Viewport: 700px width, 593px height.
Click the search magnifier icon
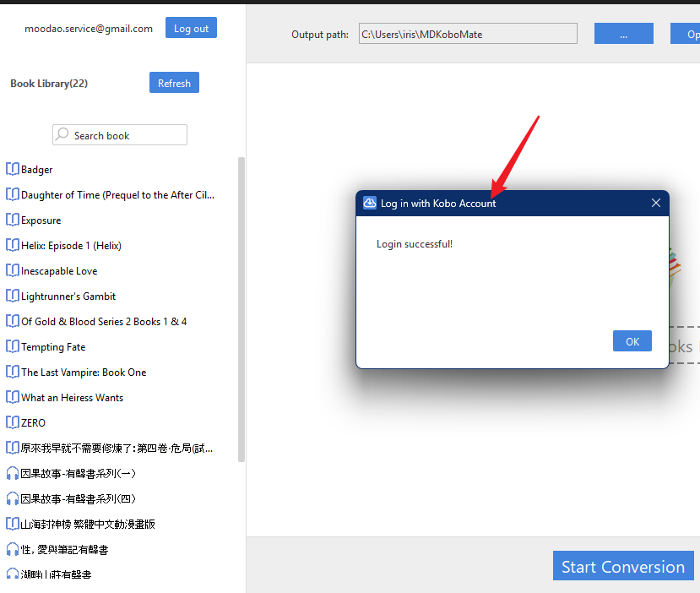tap(62, 135)
